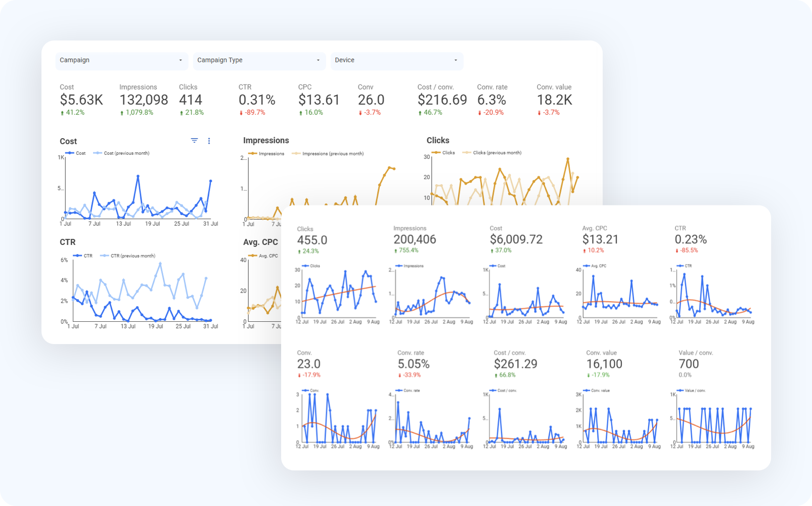Open the Campaign filter dropdown
812x506 pixels.
[121, 61]
